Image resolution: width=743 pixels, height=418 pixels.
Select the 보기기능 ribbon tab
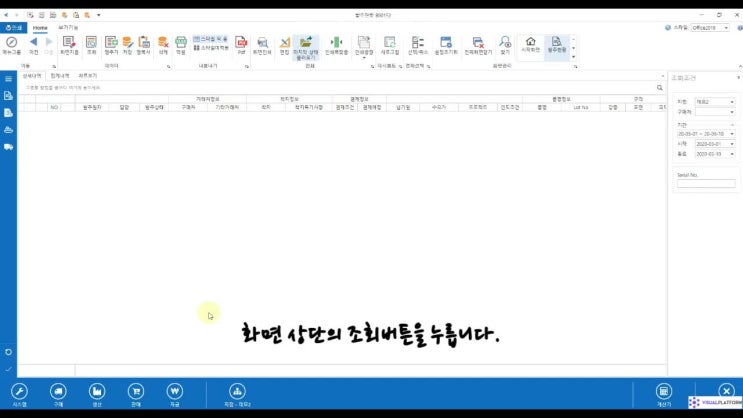tap(68, 28)
